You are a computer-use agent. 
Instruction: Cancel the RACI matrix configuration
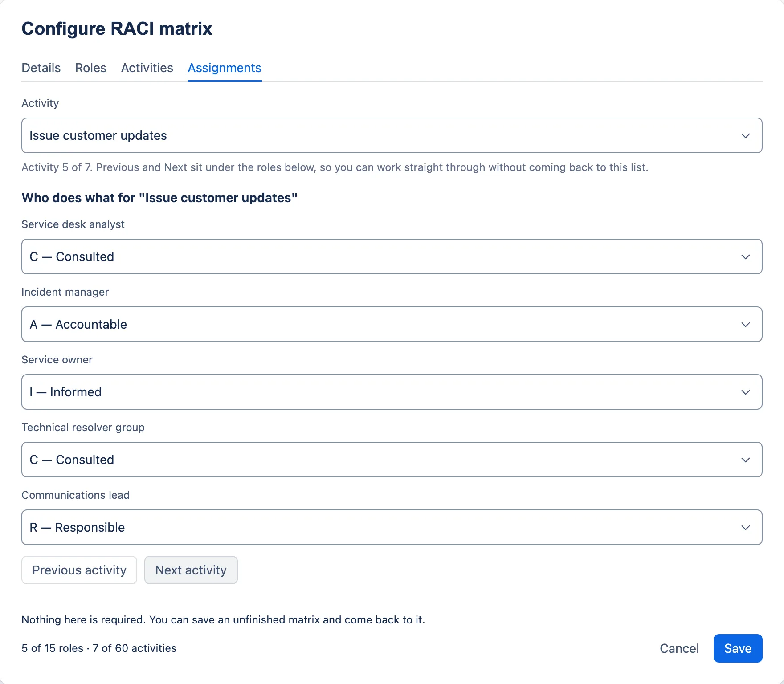coord(679,648)
